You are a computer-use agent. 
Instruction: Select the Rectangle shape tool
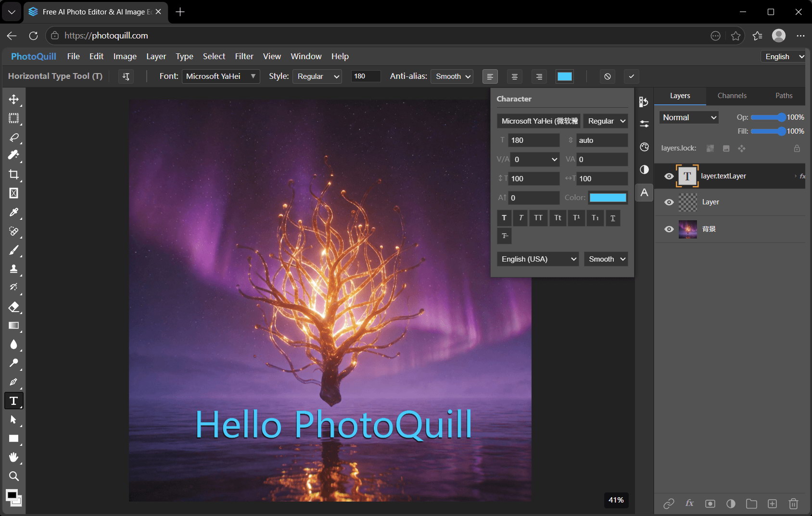tap(13, 439)
